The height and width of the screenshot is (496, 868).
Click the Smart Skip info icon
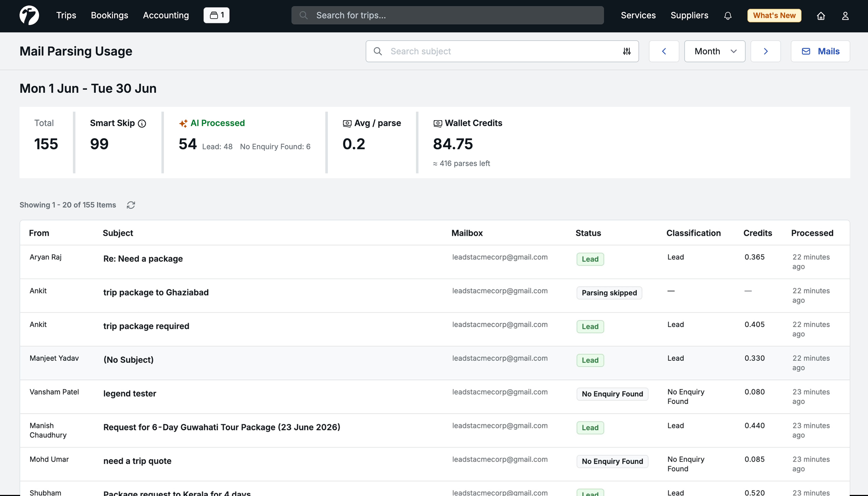tap(142, 124)
